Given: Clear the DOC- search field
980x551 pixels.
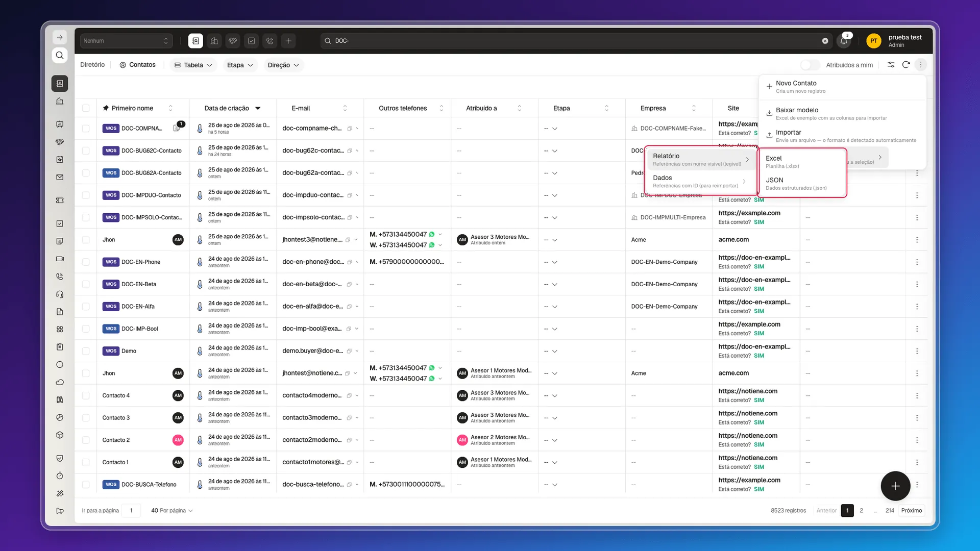Looking at the screenshot, I should click(825, 41).
